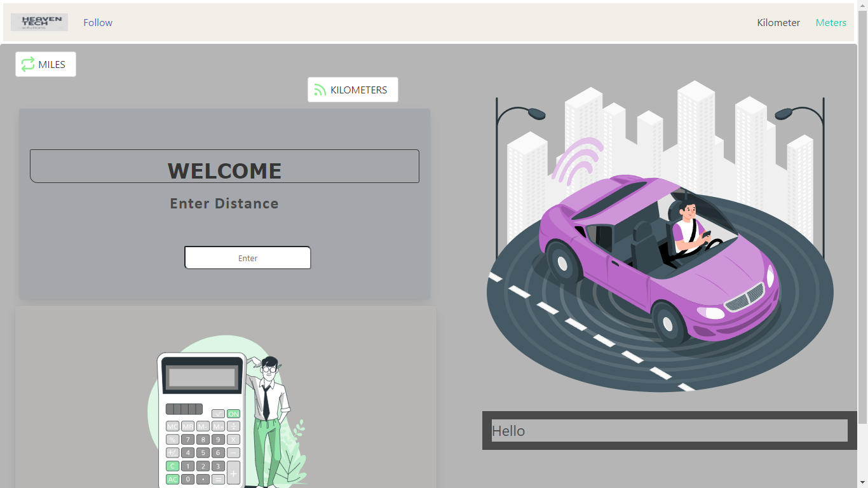Click the green AC key on calculator
Screen dimensions: 868x488
click(x=172, y=479)
